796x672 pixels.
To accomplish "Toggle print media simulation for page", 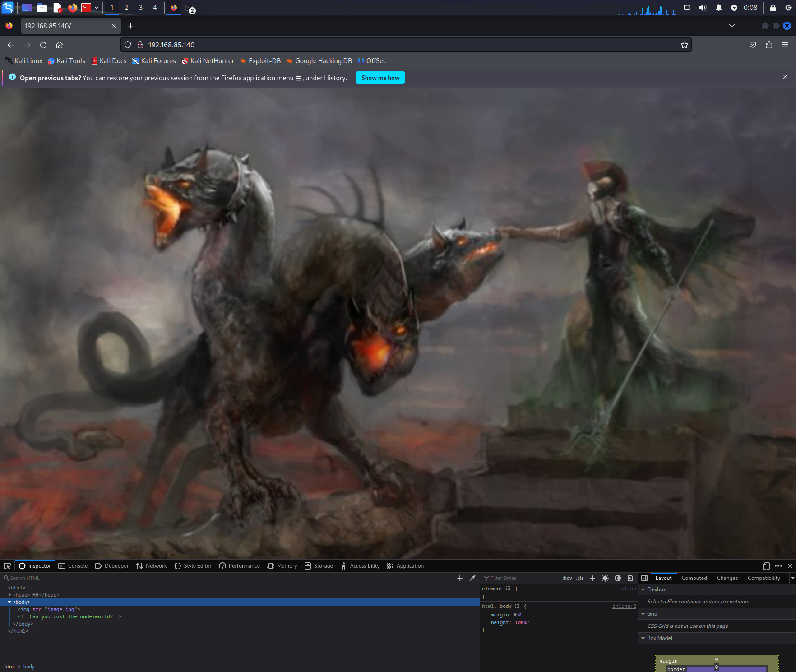I will tap(630, 578).
